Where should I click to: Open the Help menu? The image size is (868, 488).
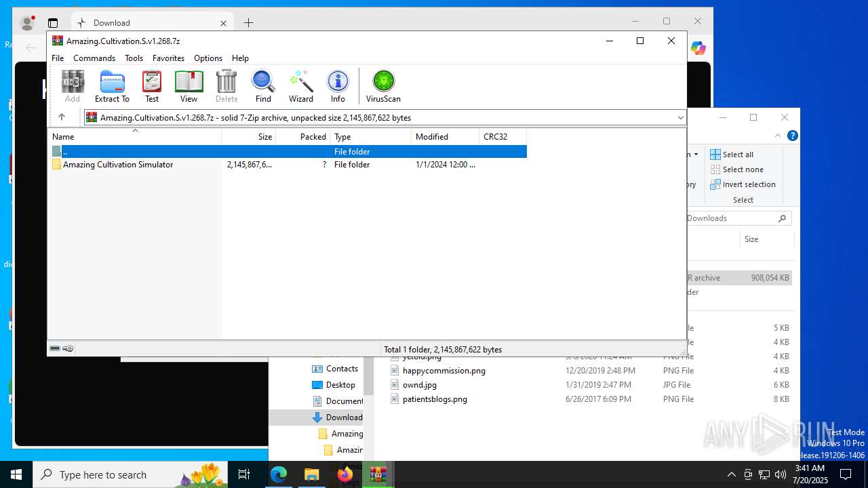240,58
